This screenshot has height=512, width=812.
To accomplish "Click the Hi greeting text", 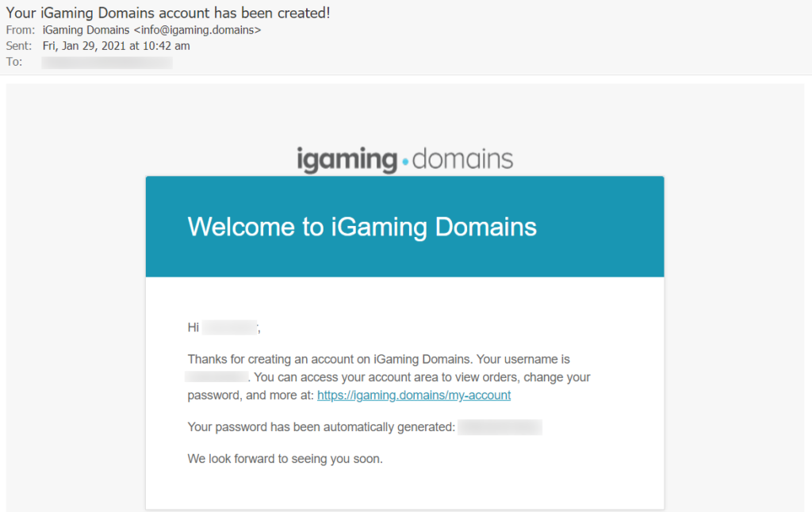I will 193,327.
